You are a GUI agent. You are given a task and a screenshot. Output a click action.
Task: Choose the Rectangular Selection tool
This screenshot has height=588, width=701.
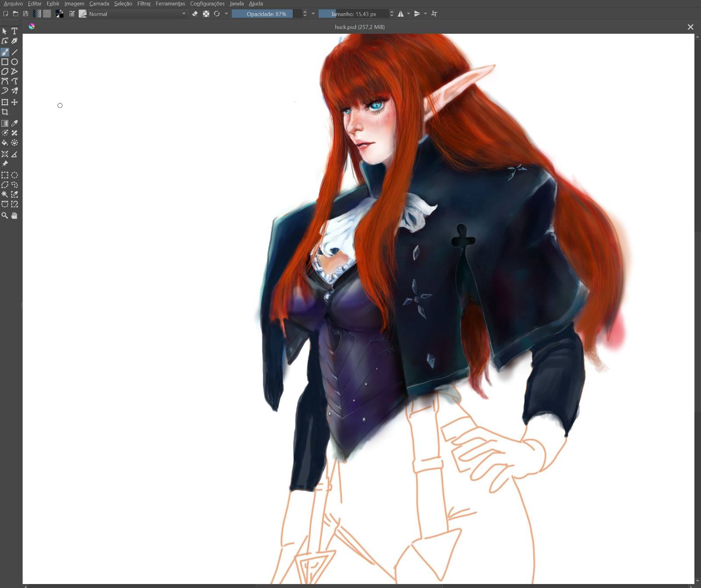tap(5, 175)
